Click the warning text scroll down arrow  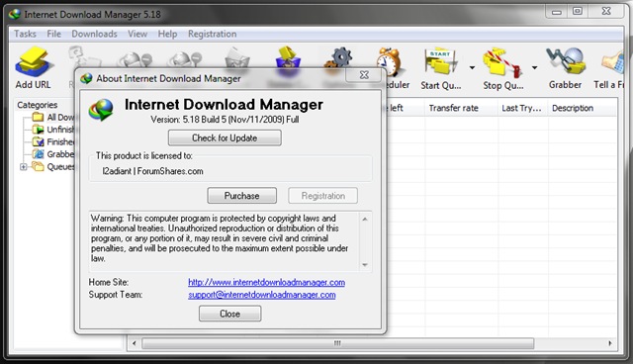point(365,265)
